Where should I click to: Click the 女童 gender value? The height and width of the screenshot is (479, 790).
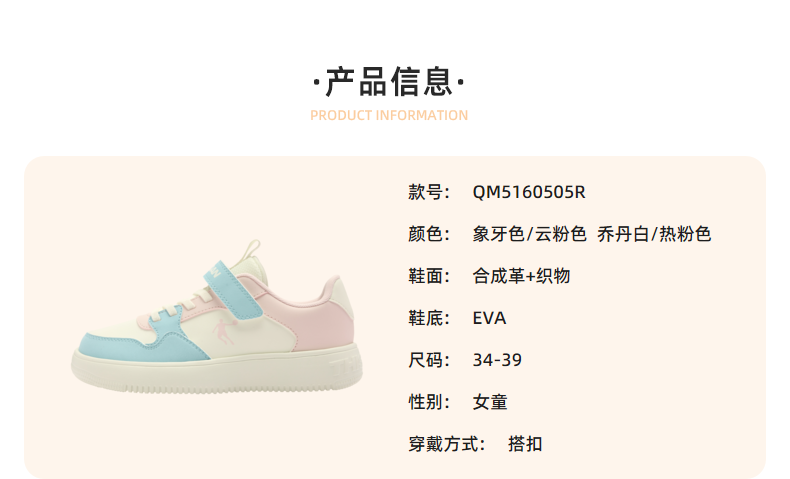490,402
